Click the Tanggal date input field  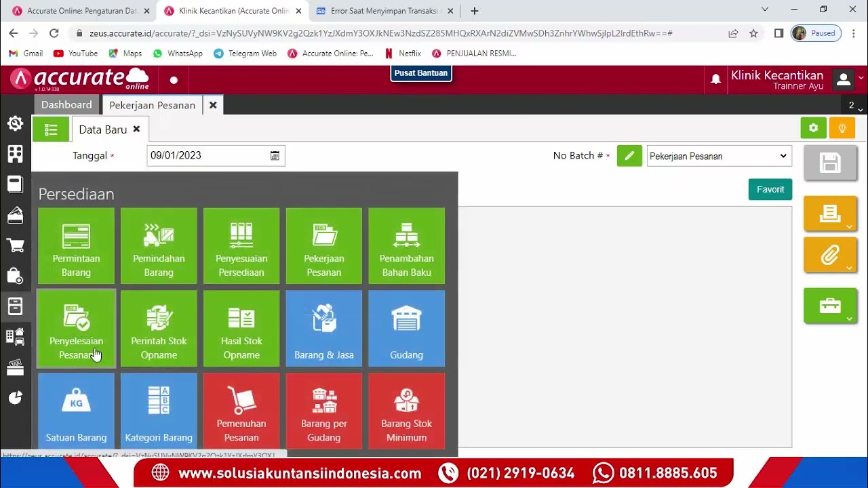click(216, 156)
